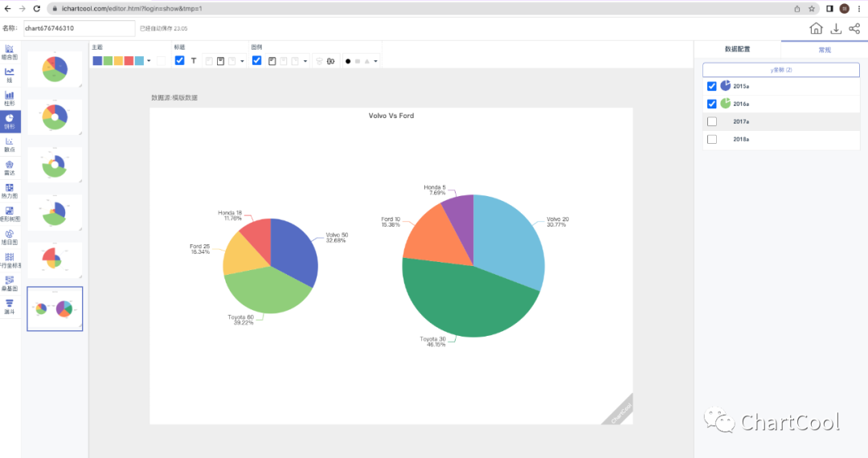Choose the partial rose chart template thumbnail
Image resolution: width=868 pixels, height=458 pixels.
(55, 260)
